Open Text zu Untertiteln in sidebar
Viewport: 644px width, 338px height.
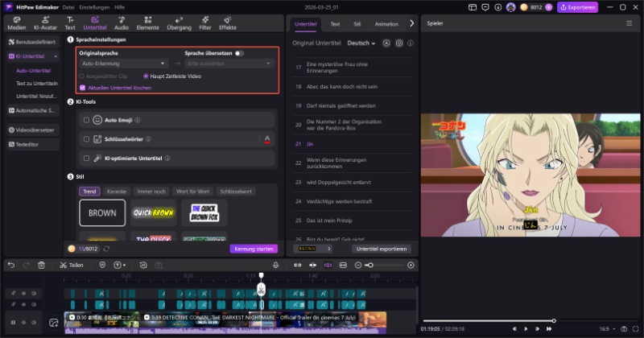click(x=37, y=84)
